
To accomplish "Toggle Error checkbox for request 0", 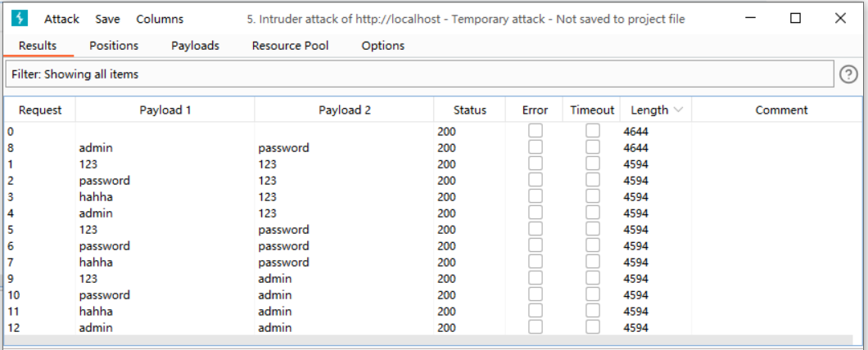I will (536, 131).
